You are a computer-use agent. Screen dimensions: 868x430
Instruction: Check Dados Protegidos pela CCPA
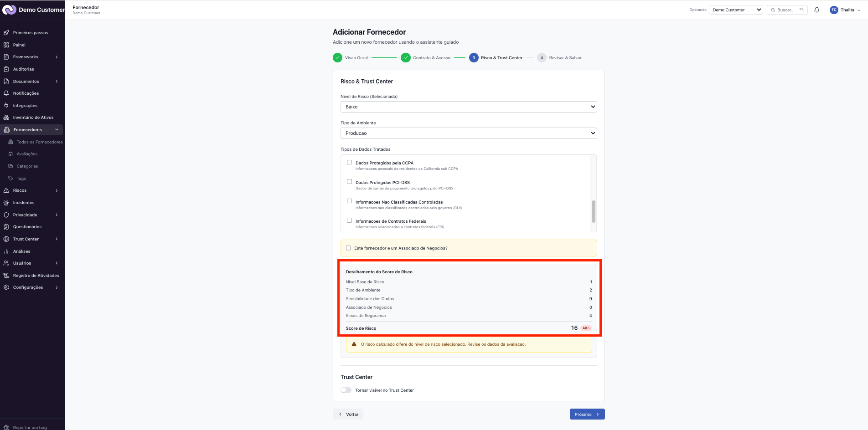[349, 162]
